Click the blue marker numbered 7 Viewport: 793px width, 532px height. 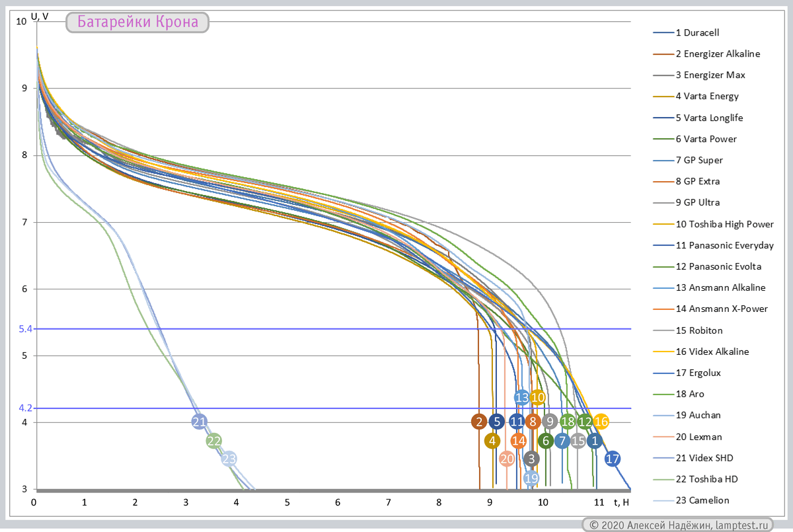coord(562,441)
